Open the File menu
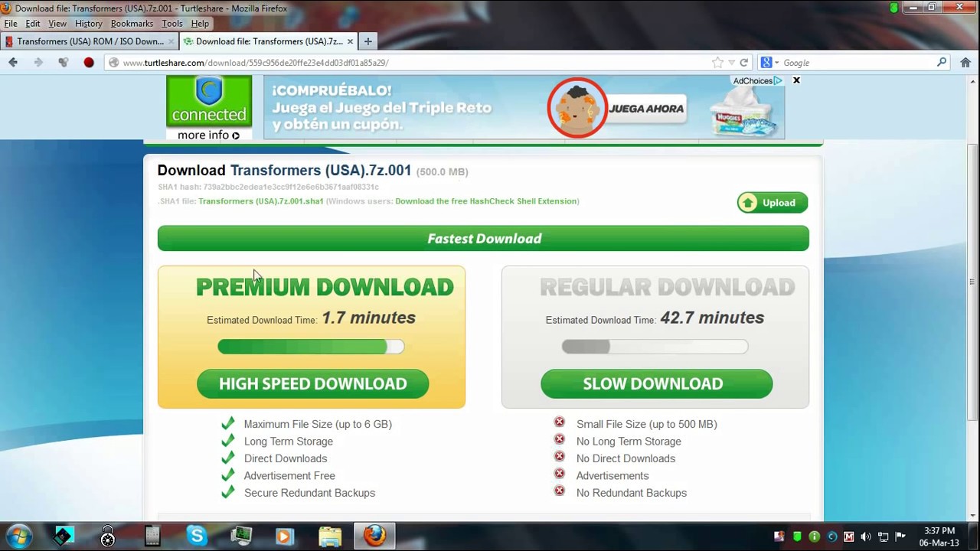The image size is (980, 551). pyautogui.click(x=11, y=24)
